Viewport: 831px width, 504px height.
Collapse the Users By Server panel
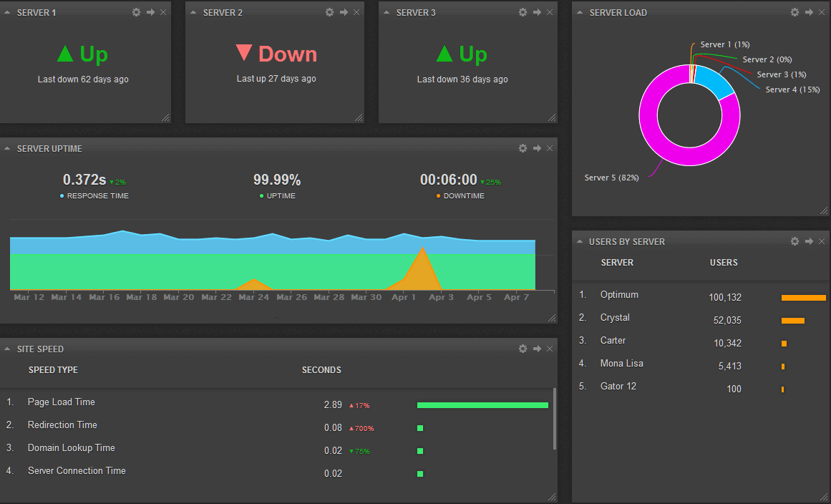(579, 241)
